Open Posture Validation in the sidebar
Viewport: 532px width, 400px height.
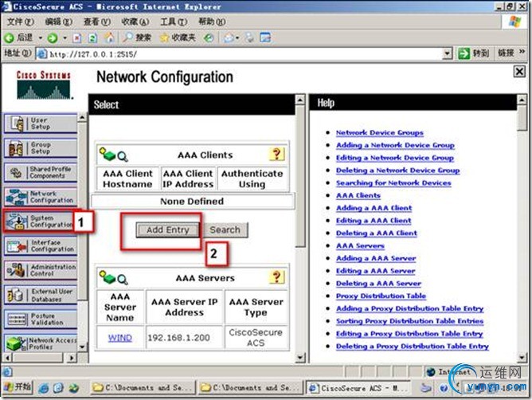coord(41,320)
